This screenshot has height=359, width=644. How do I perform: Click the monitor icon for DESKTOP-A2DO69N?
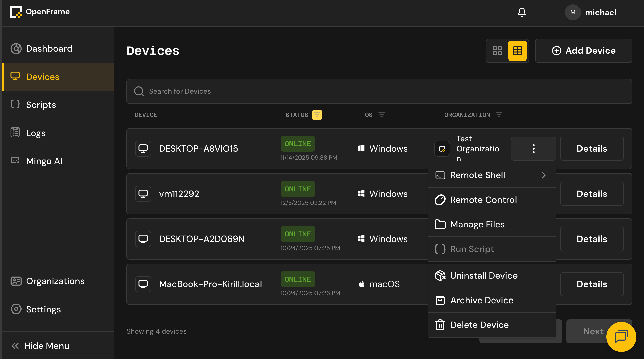click(143, 239)
